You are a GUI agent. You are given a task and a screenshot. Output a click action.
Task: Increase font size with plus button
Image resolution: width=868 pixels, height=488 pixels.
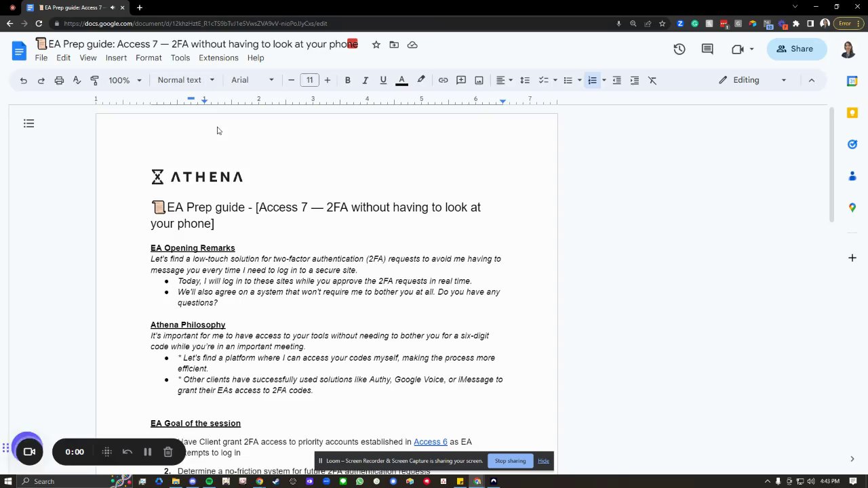[x=328, y=80]
